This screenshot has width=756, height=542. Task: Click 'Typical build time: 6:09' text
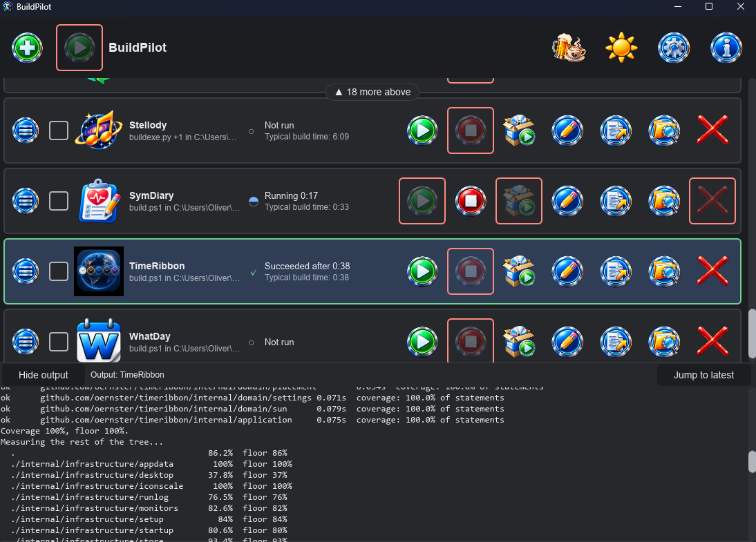tap(307, 137)
